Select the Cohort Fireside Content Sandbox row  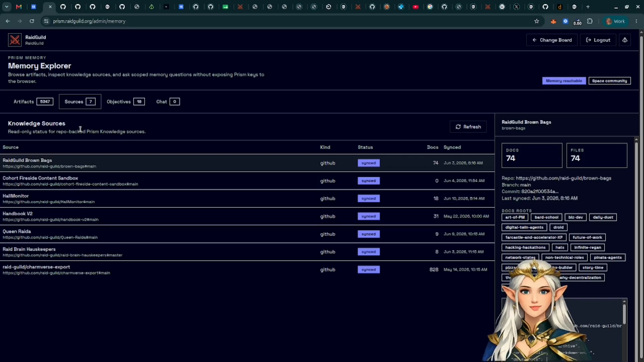pos(247,181)
